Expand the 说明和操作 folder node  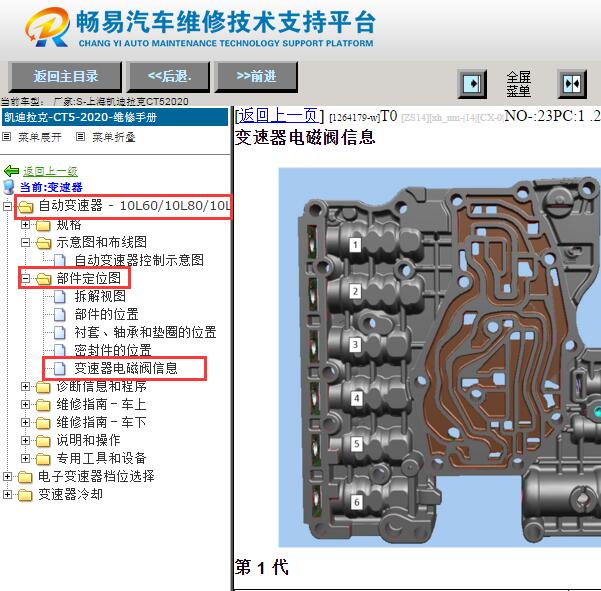pos(25,440)
